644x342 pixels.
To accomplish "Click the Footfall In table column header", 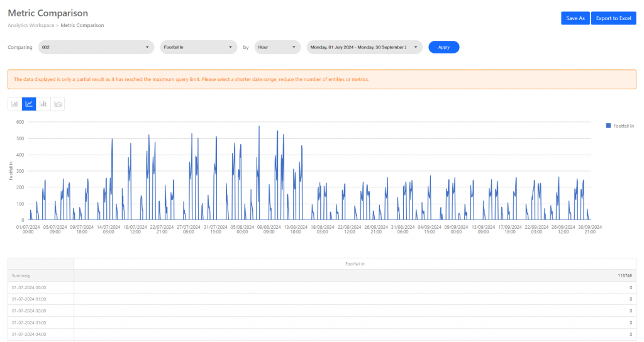I will coord(355,264).
